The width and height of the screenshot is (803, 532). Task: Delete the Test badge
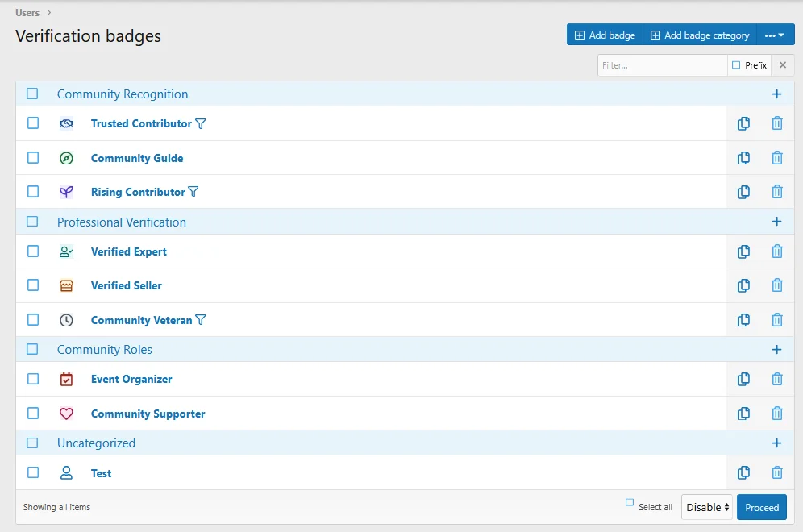click(777, 472)
